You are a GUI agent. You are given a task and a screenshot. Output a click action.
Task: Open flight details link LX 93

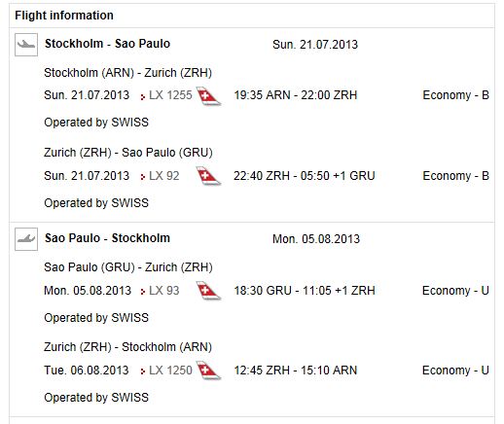coord(163,290)
